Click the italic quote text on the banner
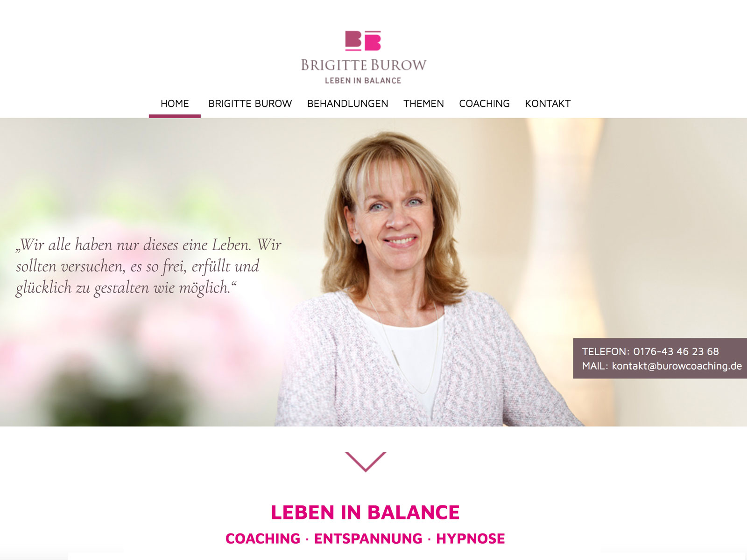This screenshot has height=560, width=747. [149, 266]
